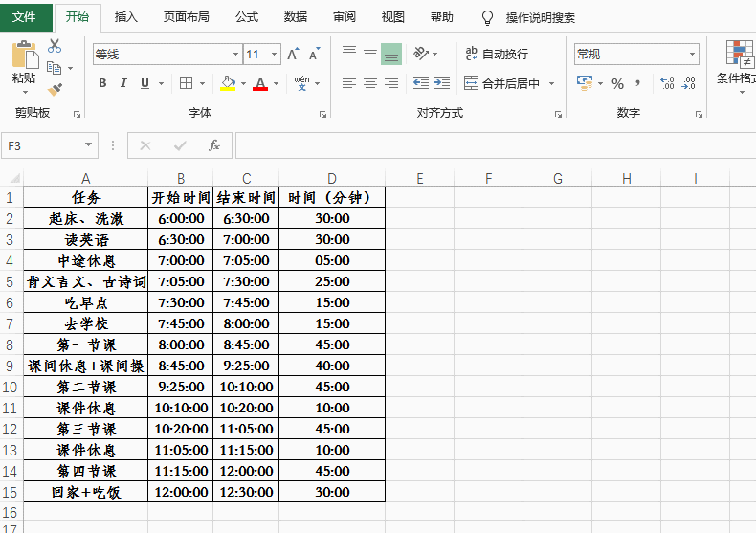Align text left
This screenshot has width=756, height=533.
[349, 83]
